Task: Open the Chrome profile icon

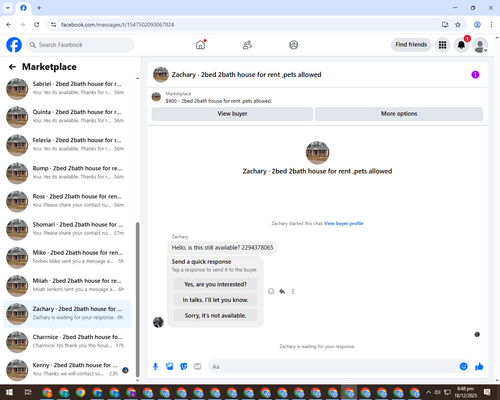Action: [477, 25]
